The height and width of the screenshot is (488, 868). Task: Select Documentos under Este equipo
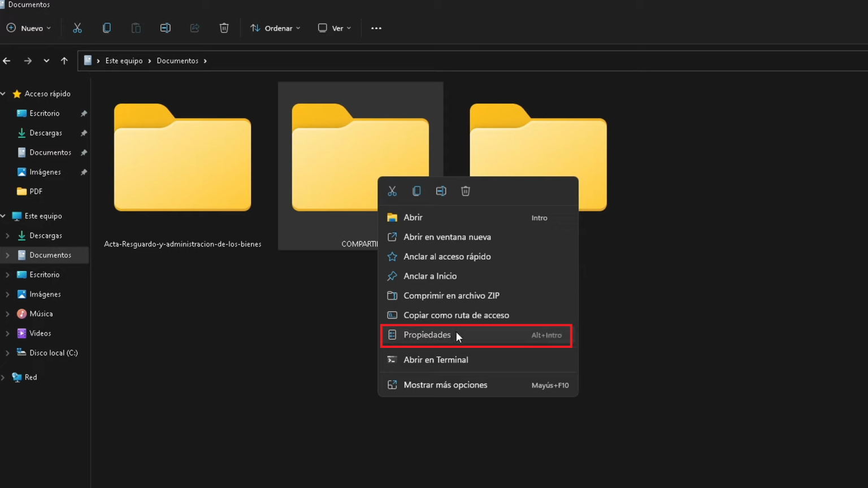click(50, 255)
